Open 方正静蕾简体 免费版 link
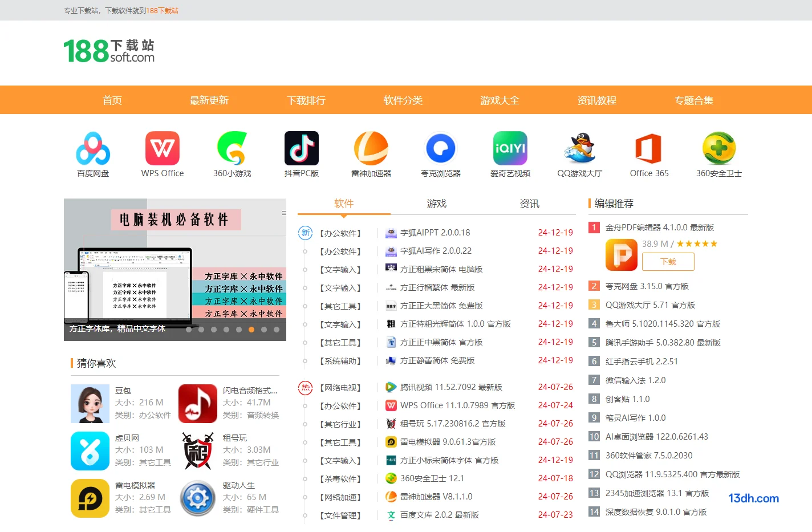Image resolution: width=812 pixels, height=532 pixels. (437, 360)
